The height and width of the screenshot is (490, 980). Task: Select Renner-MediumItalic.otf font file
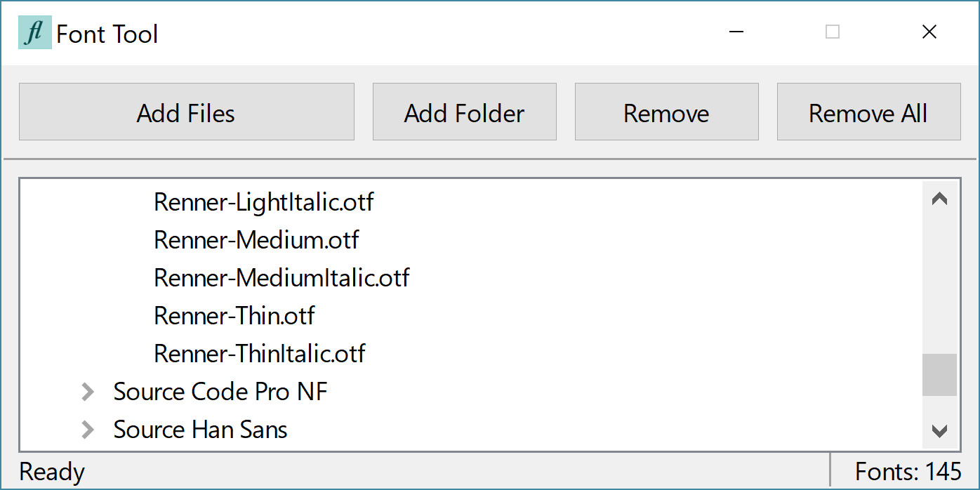point(282,278)
